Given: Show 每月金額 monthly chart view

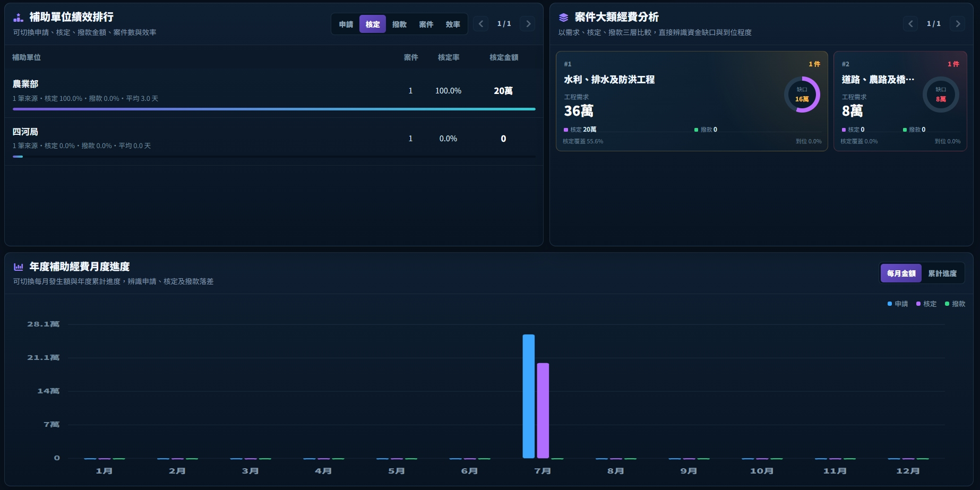Looking at the screenshot, I should coord(901,273).
